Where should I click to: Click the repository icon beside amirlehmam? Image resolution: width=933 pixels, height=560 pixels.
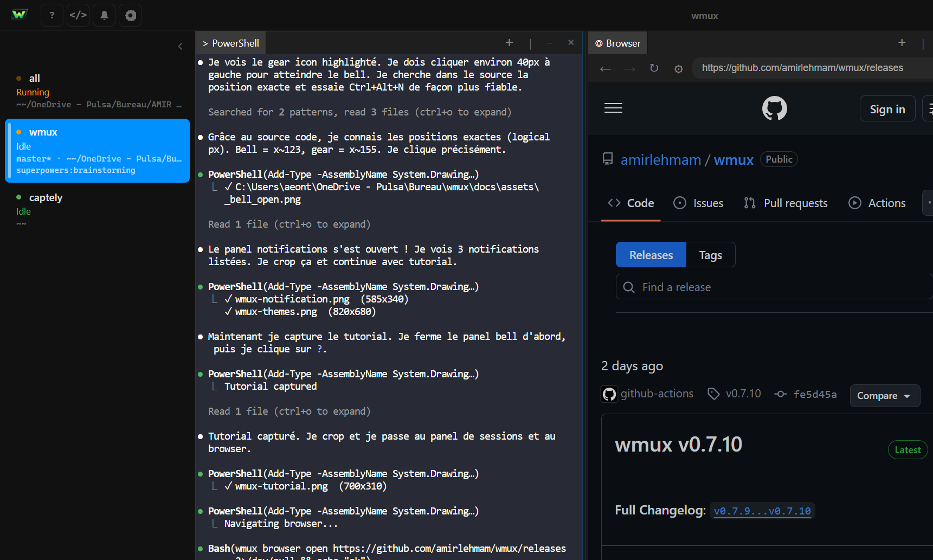[608, 159]
